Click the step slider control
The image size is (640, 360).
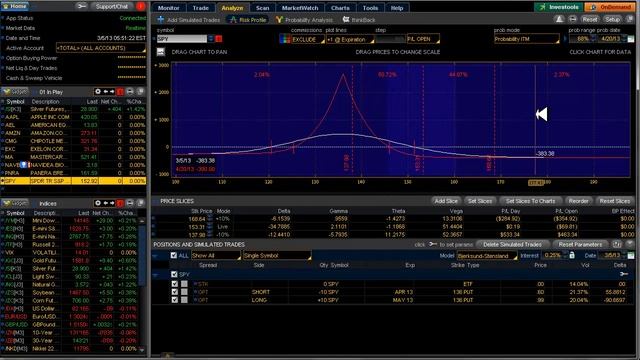click(x=390, y=39)
